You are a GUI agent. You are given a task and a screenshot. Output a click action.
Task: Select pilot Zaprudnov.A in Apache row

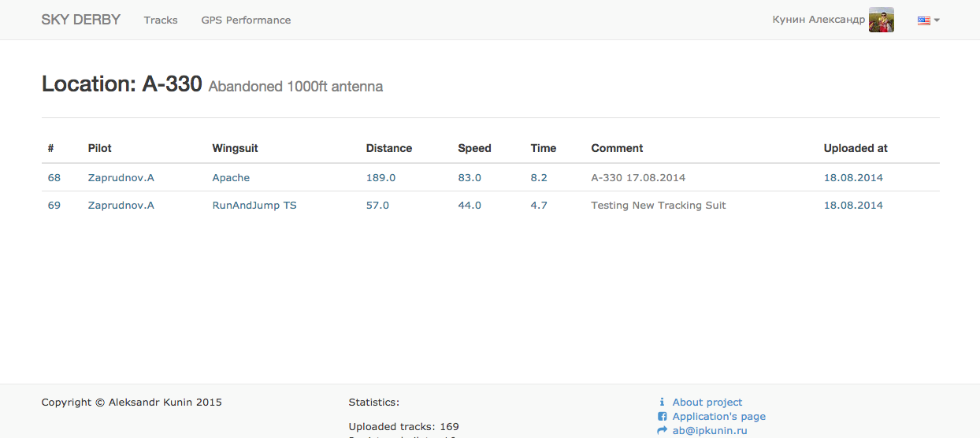121,178
